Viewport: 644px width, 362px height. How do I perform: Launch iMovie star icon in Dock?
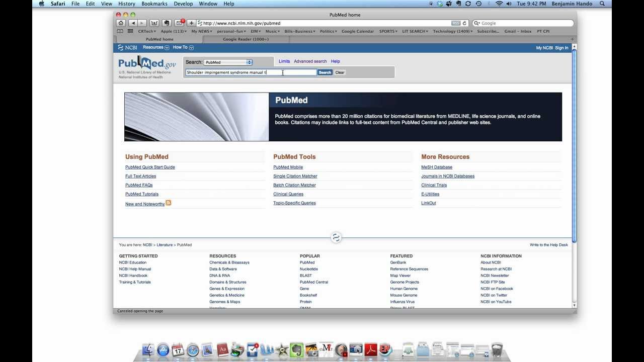[282, 350]
